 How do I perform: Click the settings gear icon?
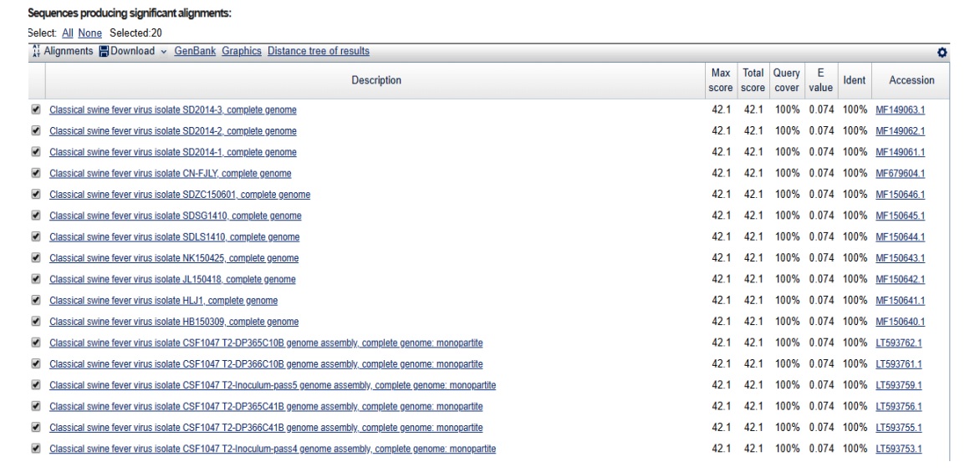tap(942, 52)
